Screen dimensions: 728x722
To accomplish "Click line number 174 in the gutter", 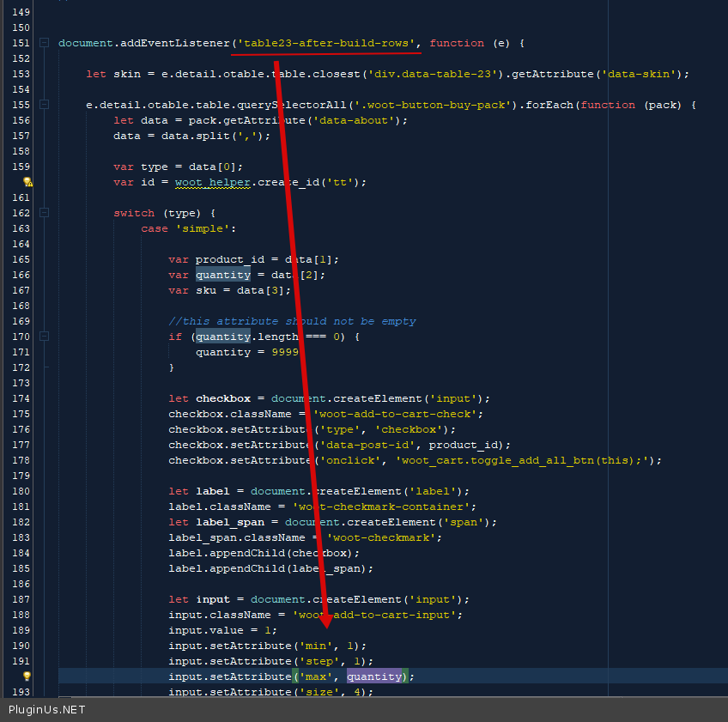I will point(19,398).
